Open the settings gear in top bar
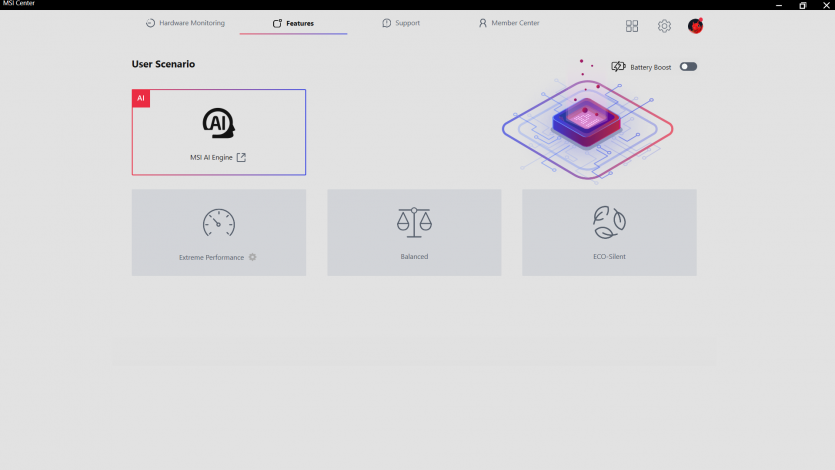Screen dimensions: 835x470 point(664,26)
